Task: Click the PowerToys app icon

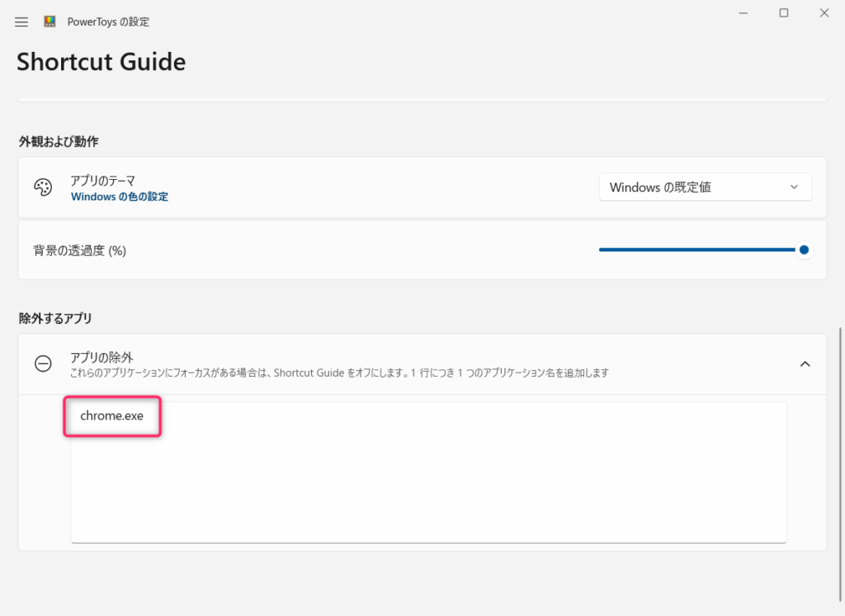Action: click(50, 21)
